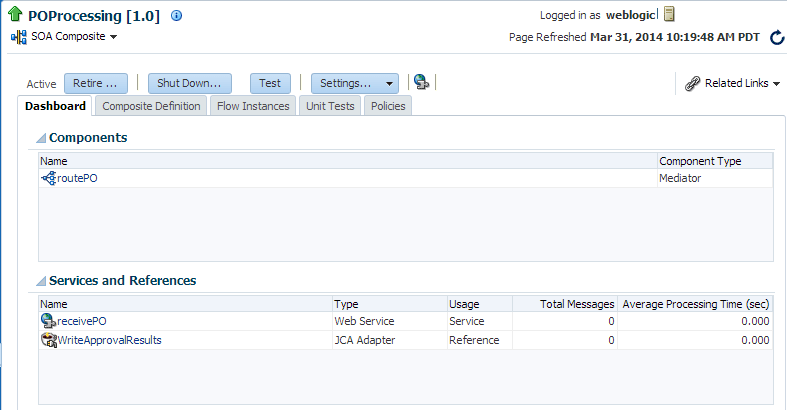Click the SOA Composite icon
Viewport: 787px width, 410px height.
pyautogui.click(x=19, y=37)
